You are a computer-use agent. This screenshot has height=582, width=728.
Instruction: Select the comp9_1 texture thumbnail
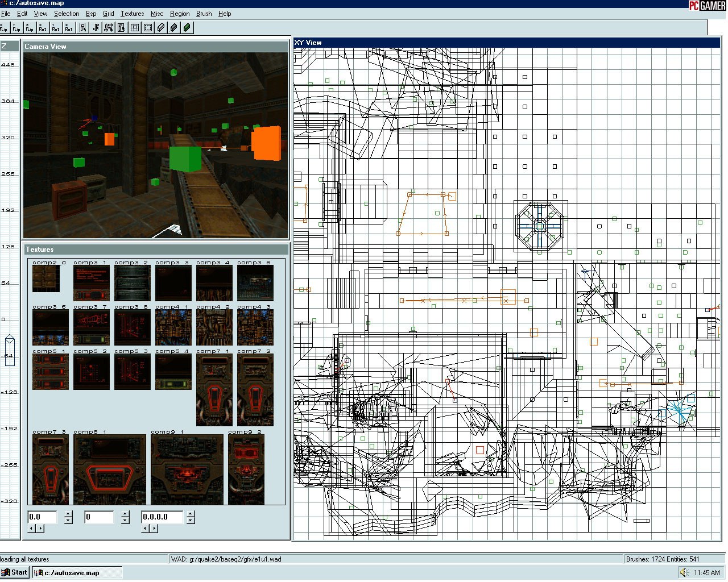click(x=187, y=470)
